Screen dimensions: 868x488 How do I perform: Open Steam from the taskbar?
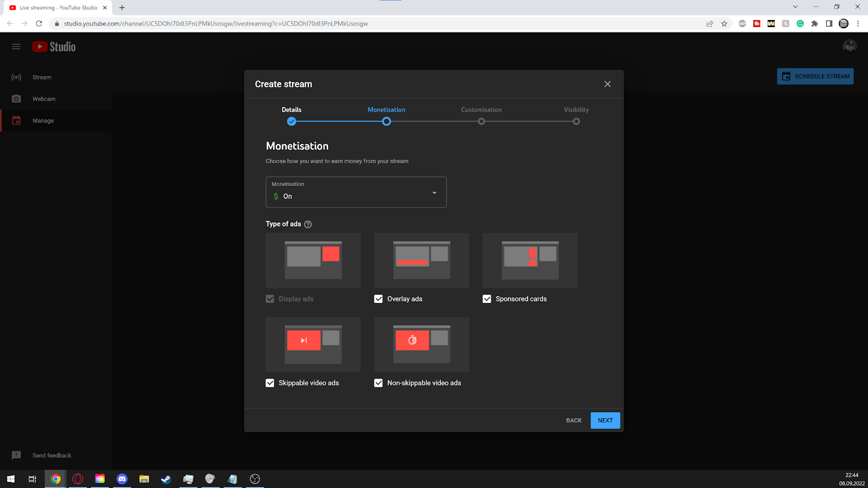tap(166, 479)
